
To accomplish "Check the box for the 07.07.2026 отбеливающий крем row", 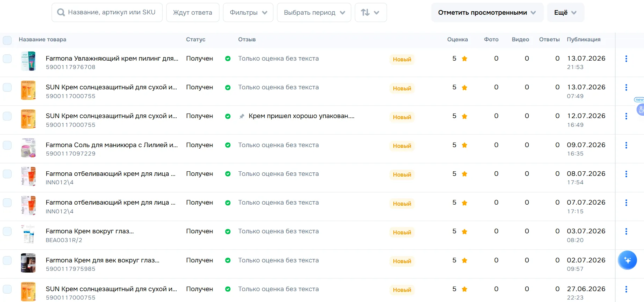I will pyautogui.click(x=7, y=203).
